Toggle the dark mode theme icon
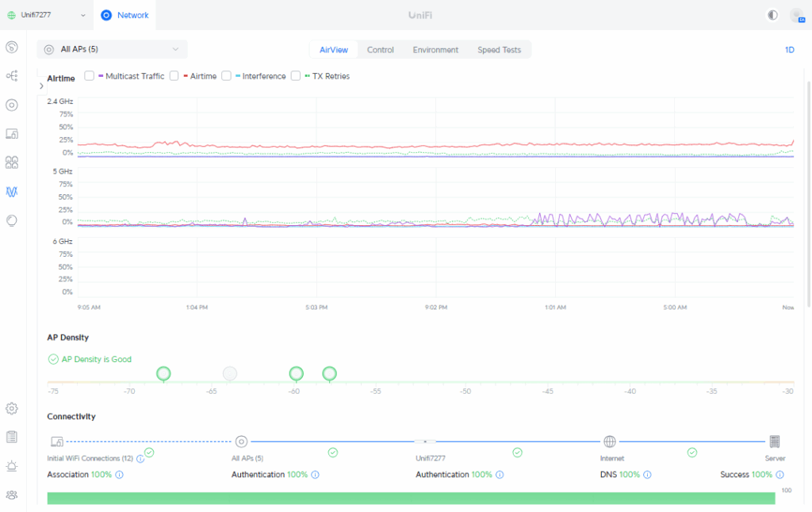 pyautogui.click(x=772, y=15)
